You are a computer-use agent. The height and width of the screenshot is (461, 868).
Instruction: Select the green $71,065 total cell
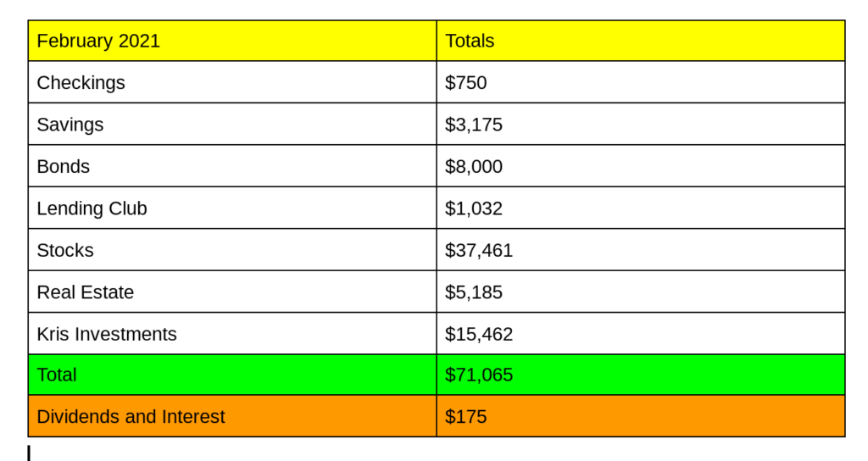[x=479, y=375]
